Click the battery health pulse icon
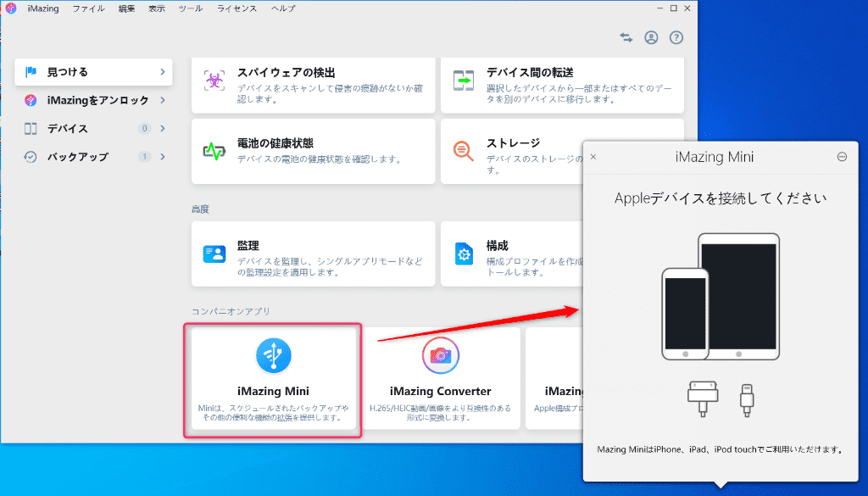 point(214,151)
